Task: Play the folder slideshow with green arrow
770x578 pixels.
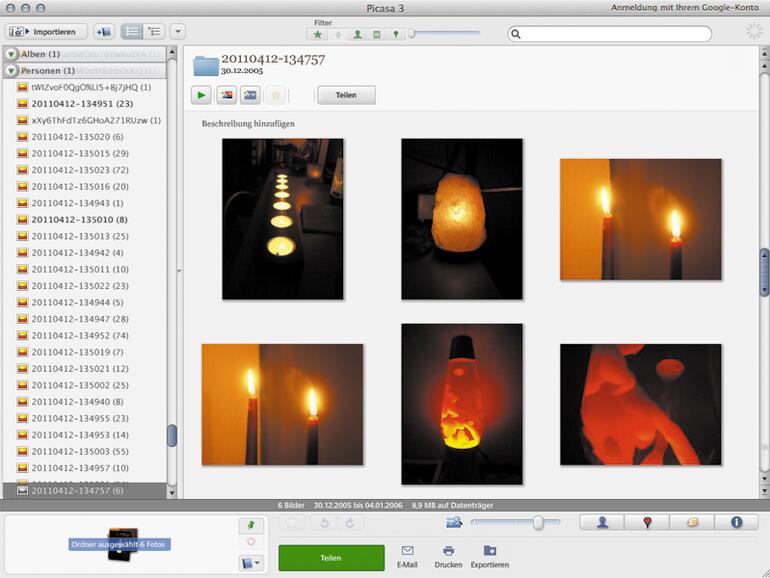Action: (201, 95)
